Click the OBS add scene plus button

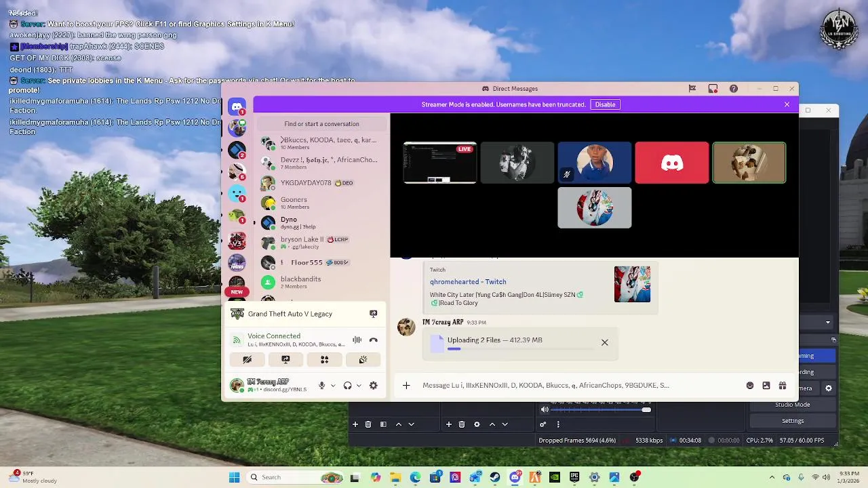(355, 424)
